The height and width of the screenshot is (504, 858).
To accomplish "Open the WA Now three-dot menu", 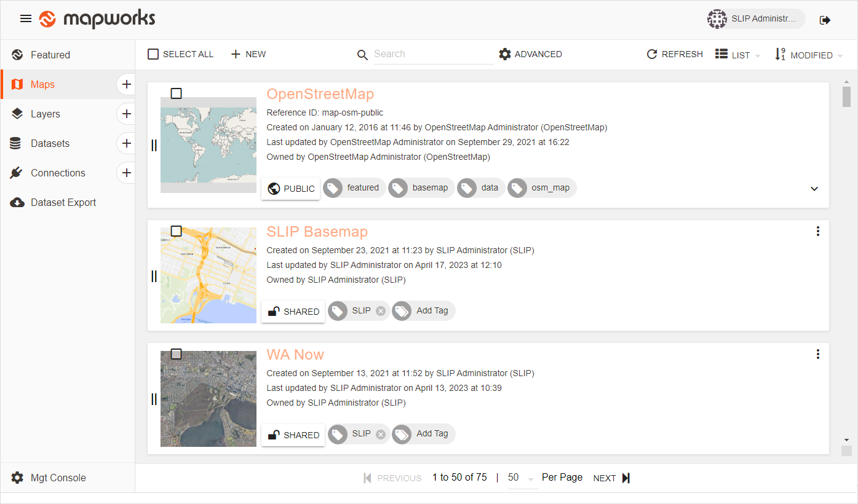I will [818, 354].
